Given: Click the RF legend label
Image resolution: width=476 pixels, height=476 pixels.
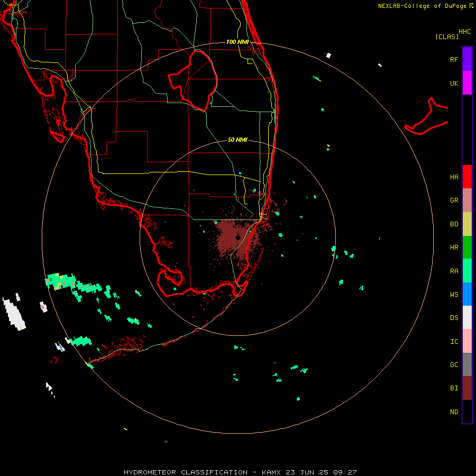Looking at the screenshot, I should [x=454, y=60].
